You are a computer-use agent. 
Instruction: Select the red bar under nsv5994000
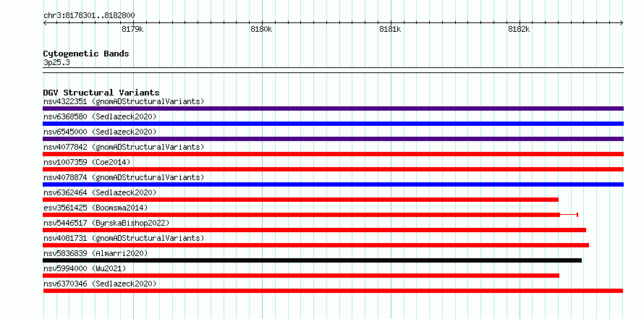(301, 276)
